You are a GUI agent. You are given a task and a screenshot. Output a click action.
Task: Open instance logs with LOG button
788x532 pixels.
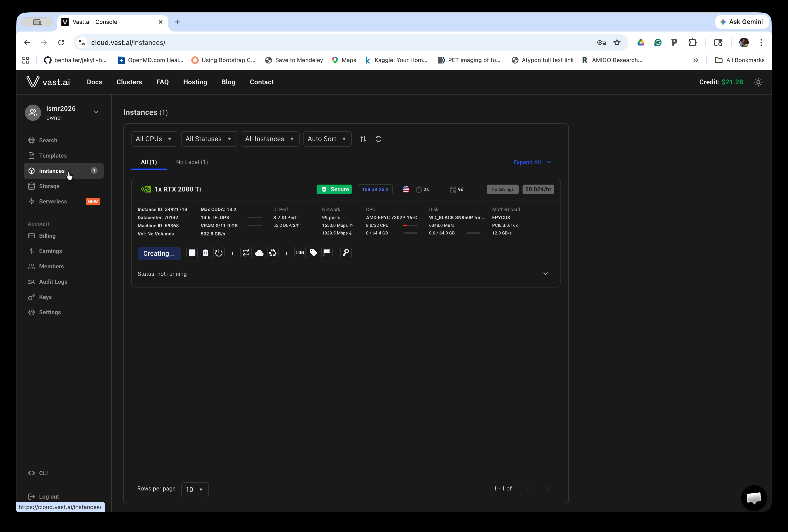(x=299, y=253)
